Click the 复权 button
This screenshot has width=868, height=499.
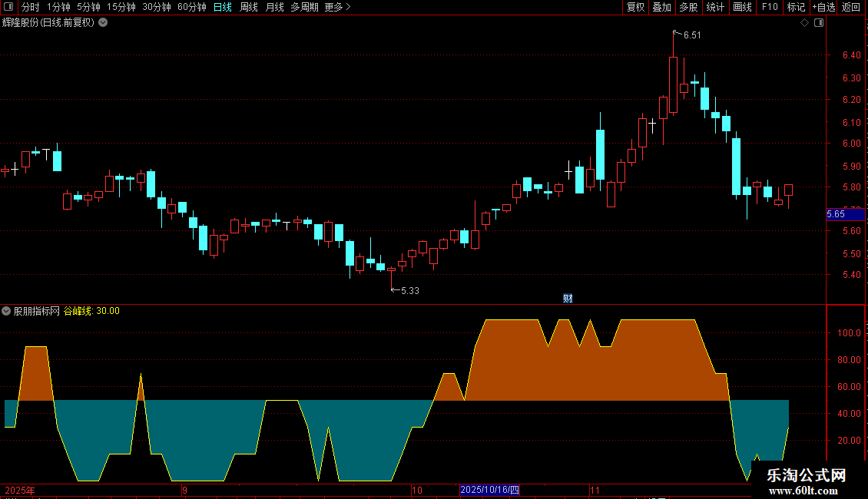click(x=635, y=7)
